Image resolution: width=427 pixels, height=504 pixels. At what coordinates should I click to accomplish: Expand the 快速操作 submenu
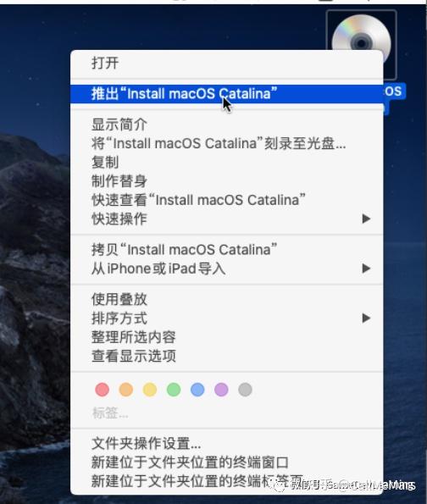click(227, 219)
